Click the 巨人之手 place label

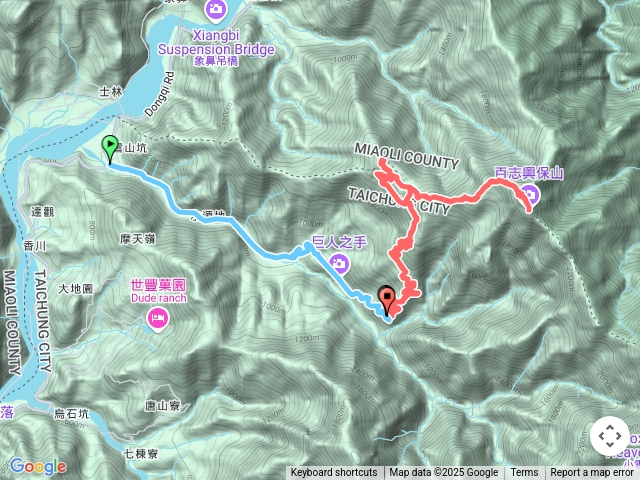(x=339, y=242)
